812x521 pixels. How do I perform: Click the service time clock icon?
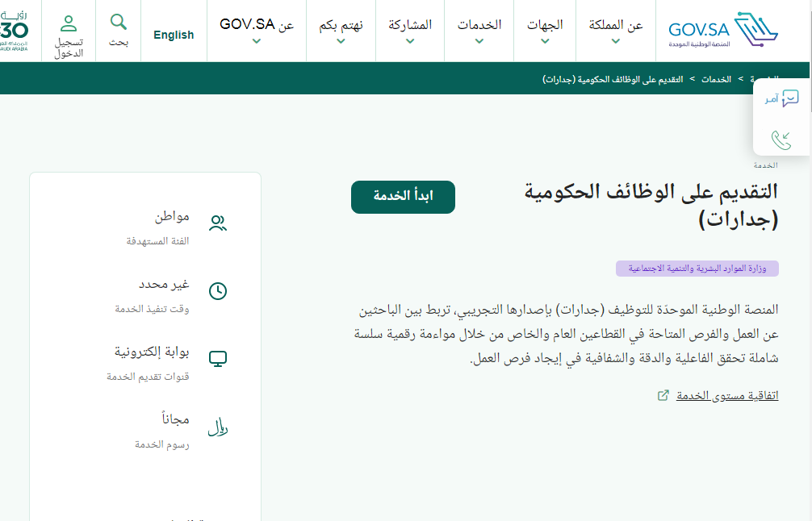click(x=218, y=291)
